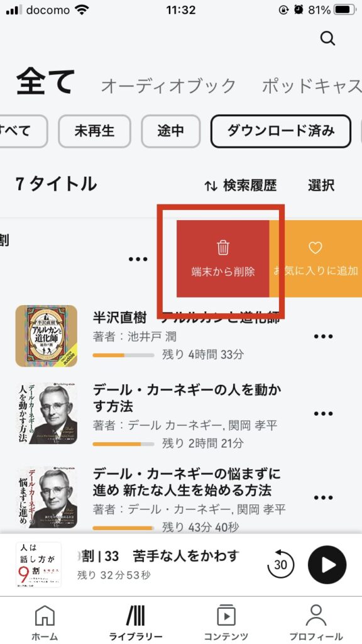Screen dimensions: 362x644
Task: Tap the trash icon to delete from device
Action: 223,247
